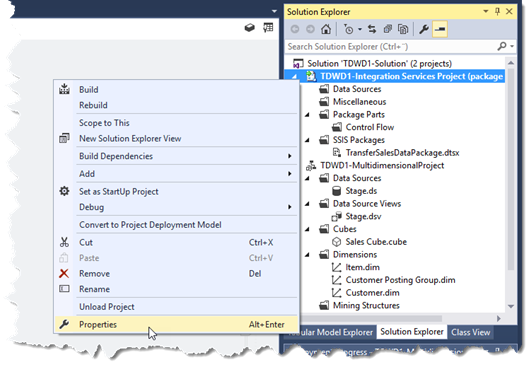Click the Search Solution Explorer input field
The height and width of the screenshot is (372, 529).
(x=391, y=47)
